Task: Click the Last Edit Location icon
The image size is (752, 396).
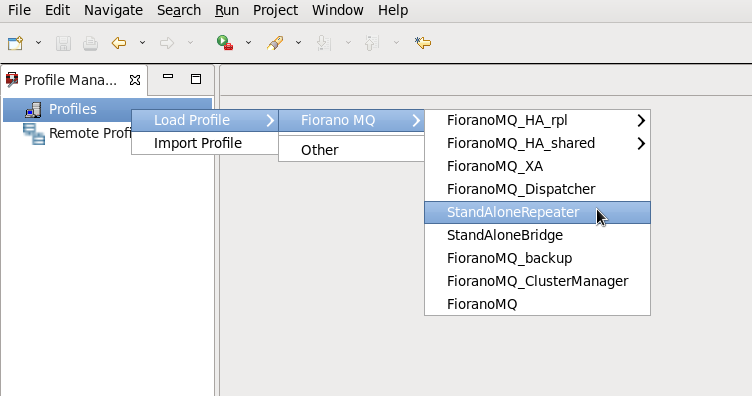Action: coord(423,43)
